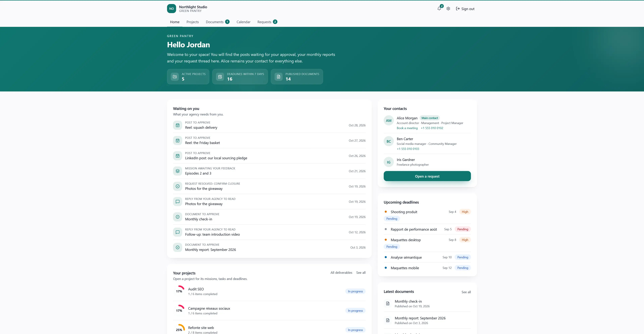Switch to the Home tab
This screenshot has height=334, width=644.
pyautogui.click(x=175, y=22)
